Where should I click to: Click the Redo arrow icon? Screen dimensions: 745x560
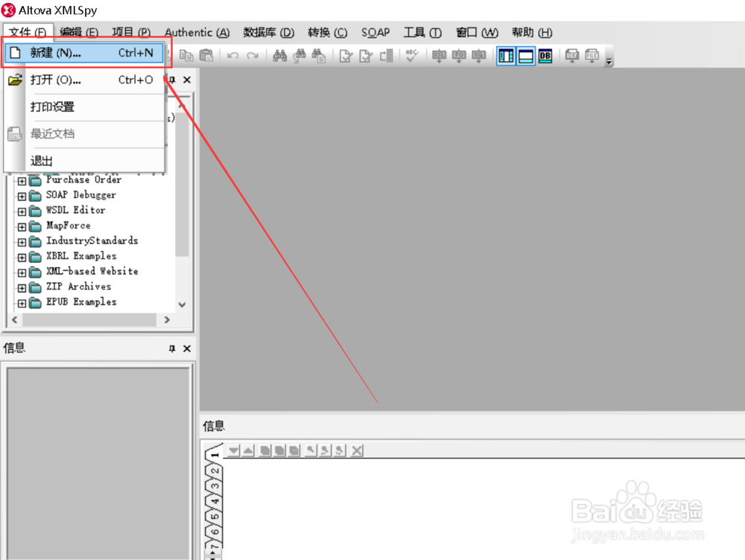click(253, 56)
